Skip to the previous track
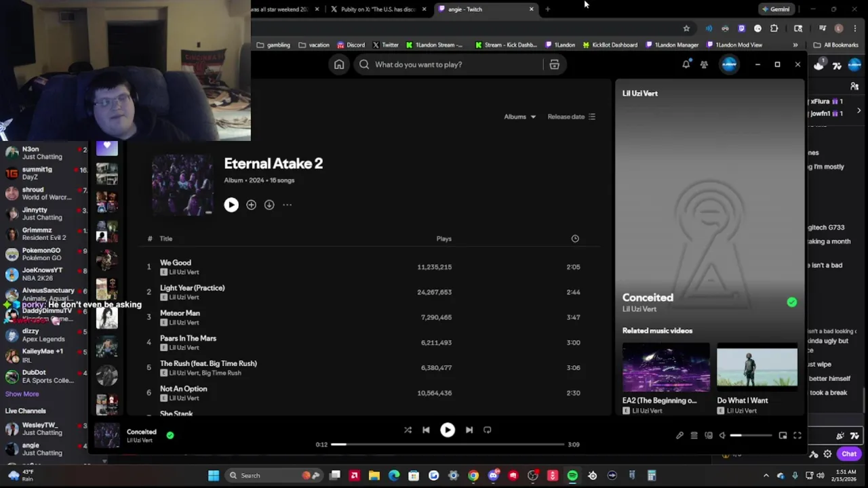868x488 pixels. coord(426,430)
